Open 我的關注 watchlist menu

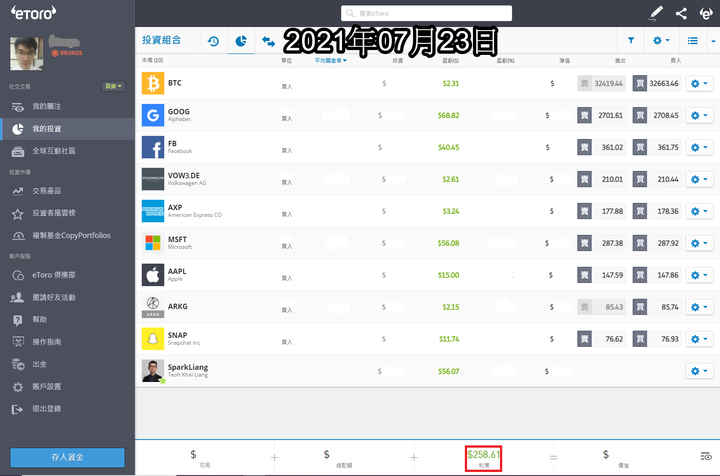pyautogui.click(x=46, y=106)
